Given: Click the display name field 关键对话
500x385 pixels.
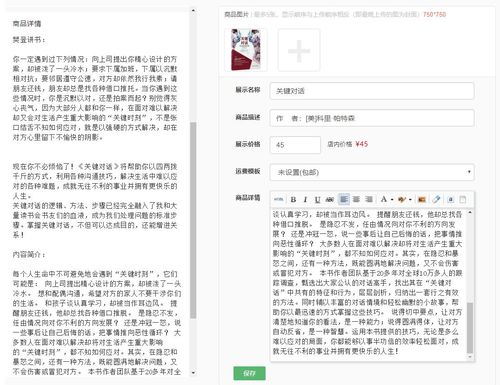Looking at the screenshot, I should [x=372, y=91].
